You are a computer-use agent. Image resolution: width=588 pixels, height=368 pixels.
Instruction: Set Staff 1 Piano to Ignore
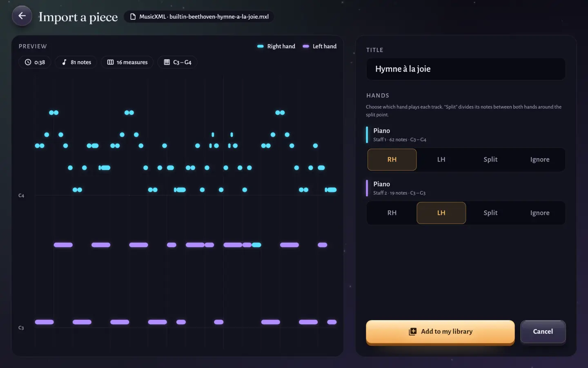pyautogui.click(x=540, y=159)
